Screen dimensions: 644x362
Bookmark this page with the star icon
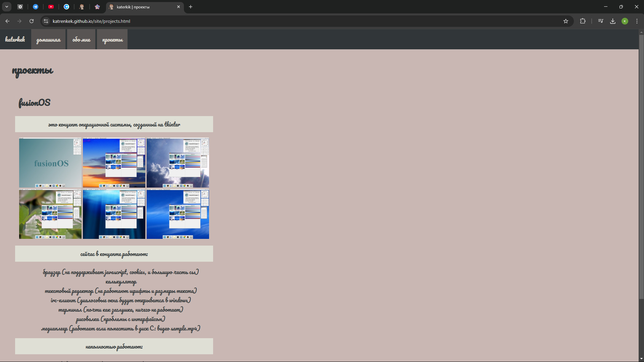pyautogui.click(x=566, y=21)
